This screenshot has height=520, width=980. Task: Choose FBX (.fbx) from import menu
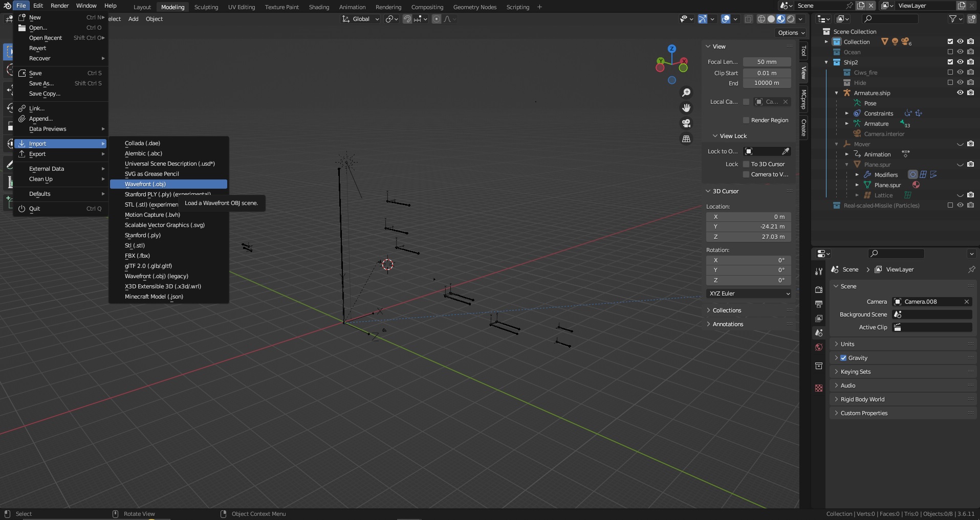(x=168, y=256)
